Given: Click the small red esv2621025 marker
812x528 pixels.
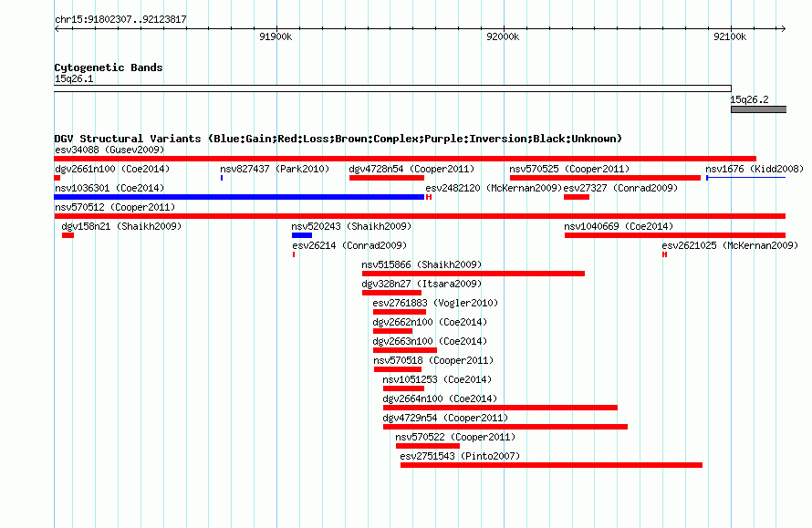Looking at the screenshot, I should click(664, 254).
